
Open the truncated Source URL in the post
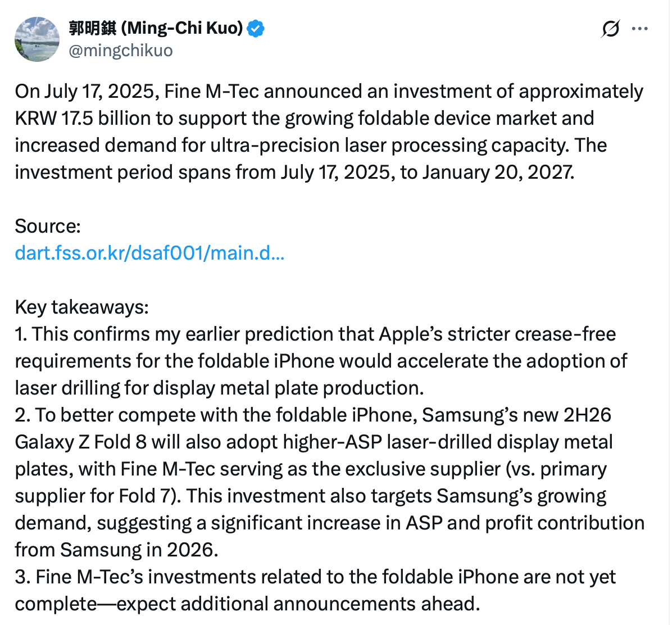(x=149, y=253)
